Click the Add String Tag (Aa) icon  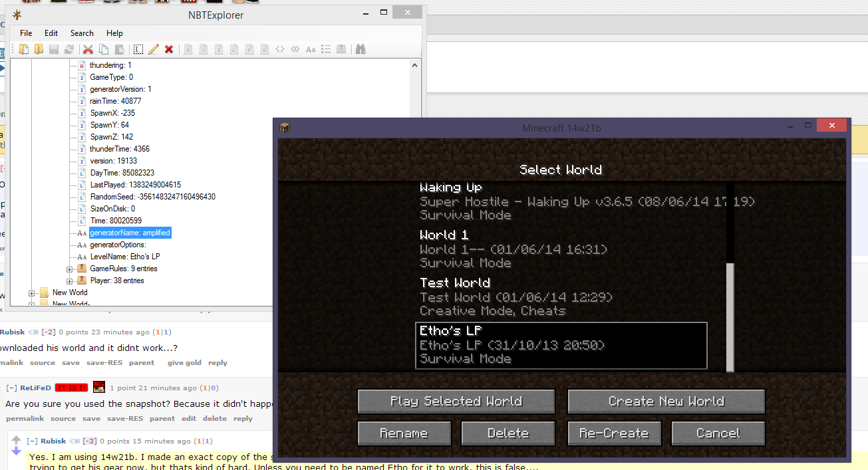(x=311, y=49)
